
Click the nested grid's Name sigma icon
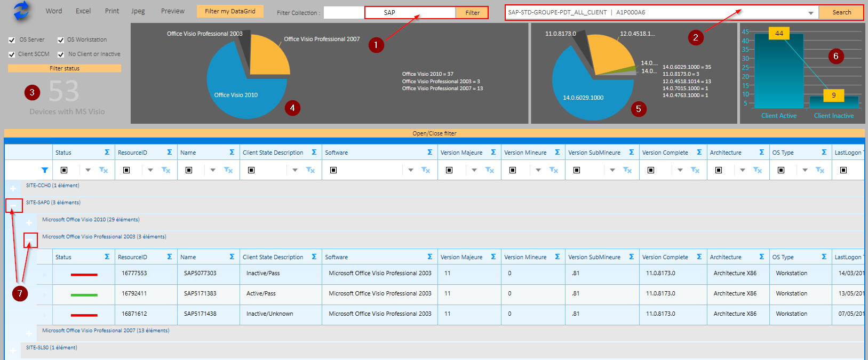click(232, 257)
